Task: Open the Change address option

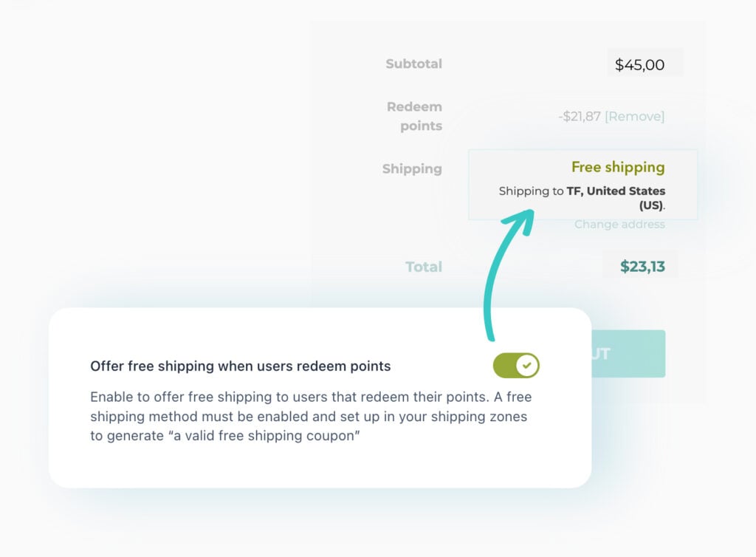Action: [x=619, y=224]
